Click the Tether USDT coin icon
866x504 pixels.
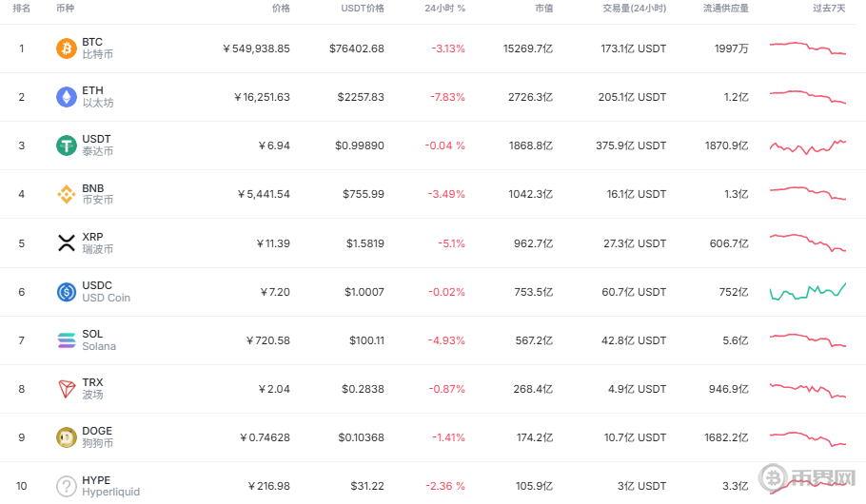coord(67,145)
